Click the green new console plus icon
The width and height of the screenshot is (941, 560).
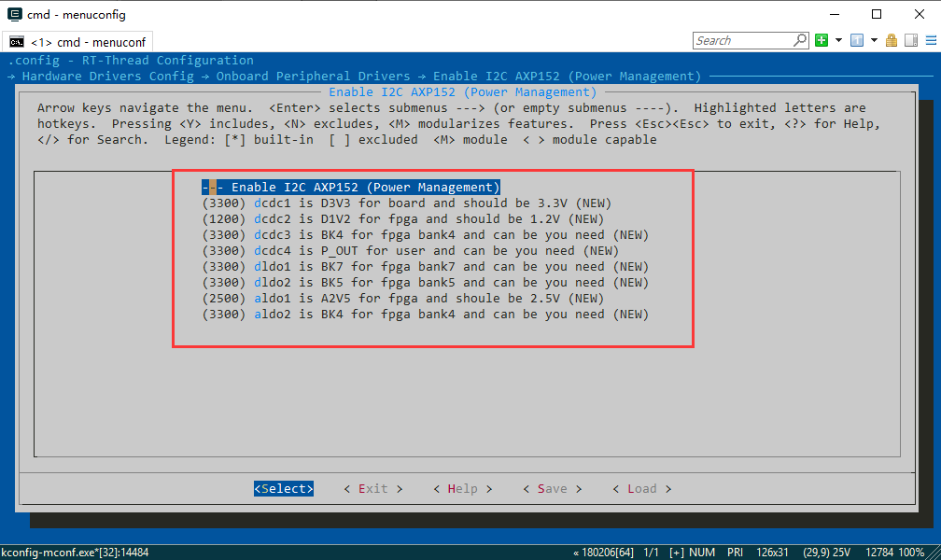pyautogui.click(x=822, y=40)
